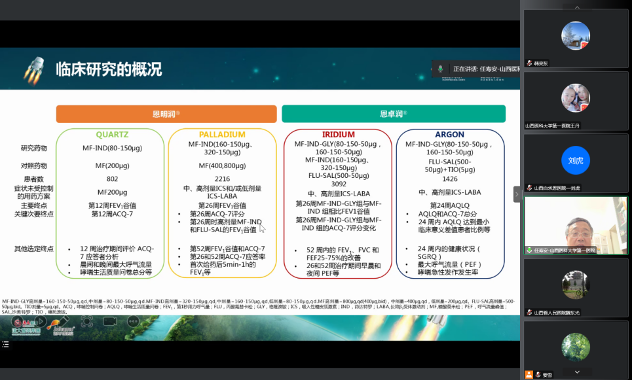
Task: Click the muted mic icon of third participant
Action: 529,188
